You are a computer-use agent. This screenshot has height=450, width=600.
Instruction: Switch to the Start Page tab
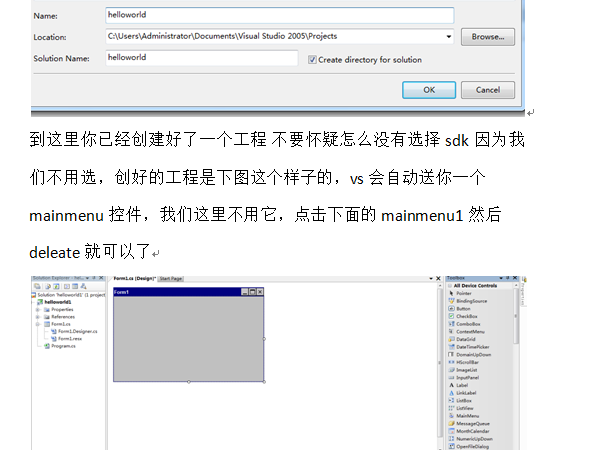pyautogui.click(x=171, y=278)
